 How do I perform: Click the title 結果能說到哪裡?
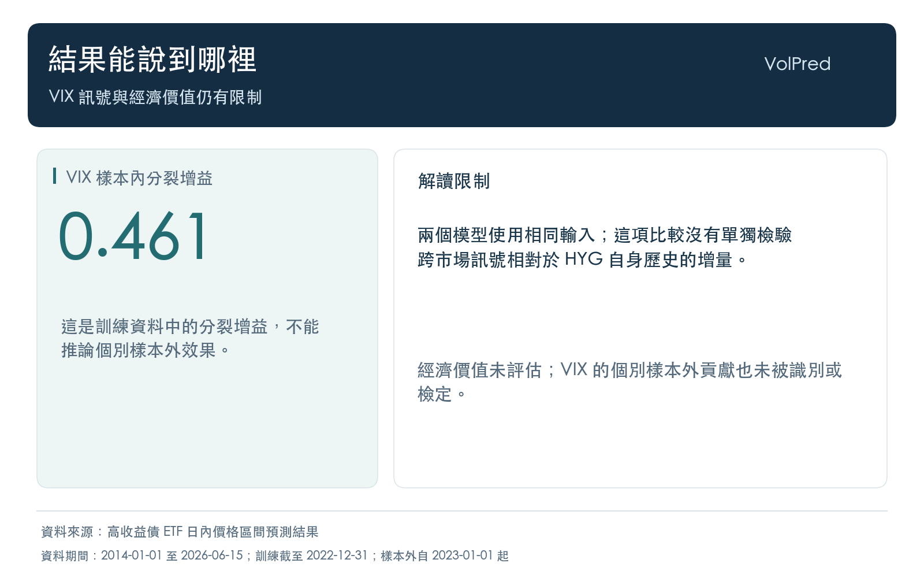click(x=152, y=60)
